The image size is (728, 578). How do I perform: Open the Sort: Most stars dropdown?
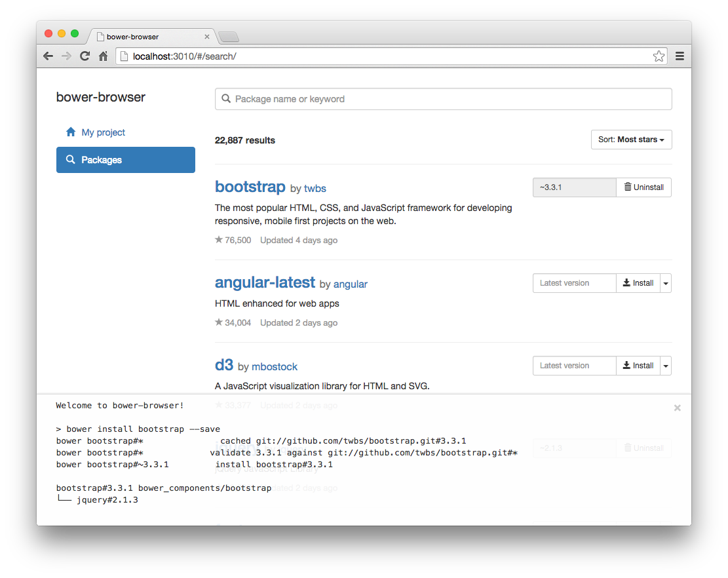tap(631, 140)
